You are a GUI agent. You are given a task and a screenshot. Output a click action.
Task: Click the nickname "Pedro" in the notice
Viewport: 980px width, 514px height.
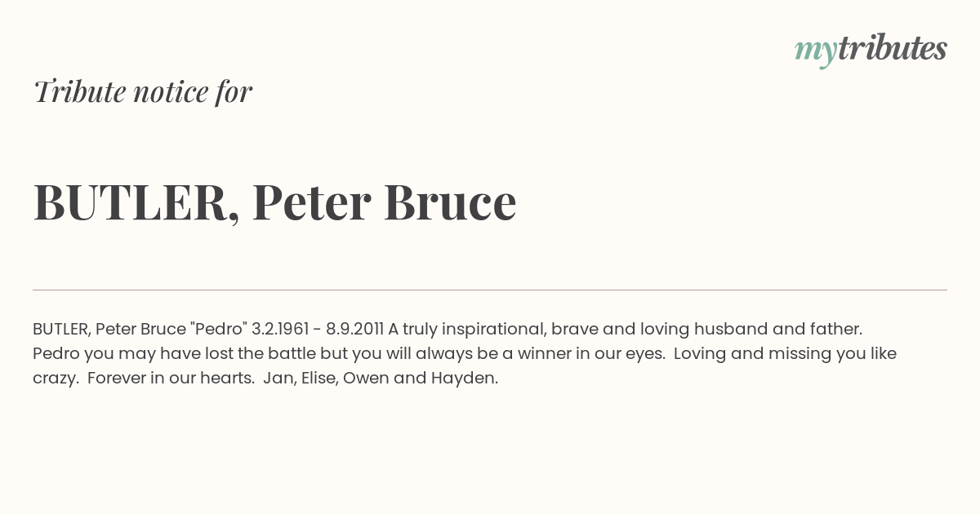click(x=218, y=329)
